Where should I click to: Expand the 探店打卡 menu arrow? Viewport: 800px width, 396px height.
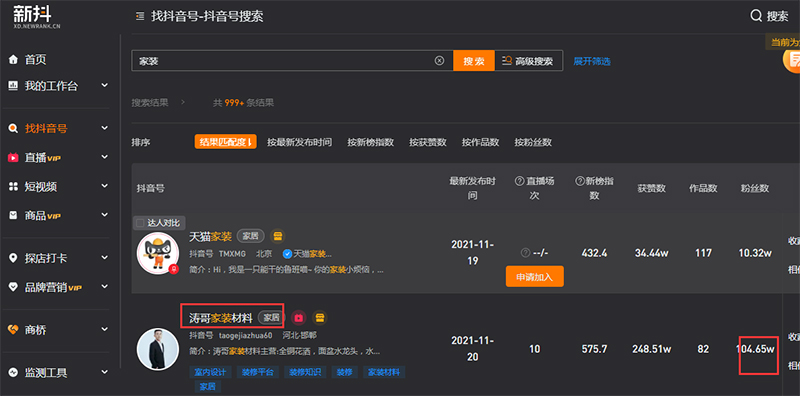click(x=105, y=258)
